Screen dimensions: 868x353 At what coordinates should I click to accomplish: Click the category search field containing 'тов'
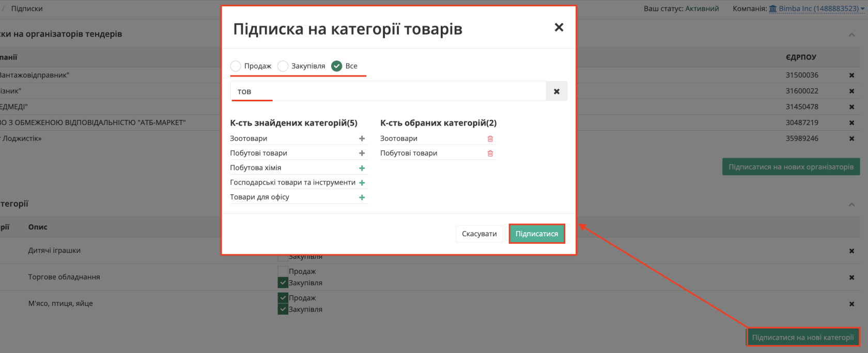388,91
